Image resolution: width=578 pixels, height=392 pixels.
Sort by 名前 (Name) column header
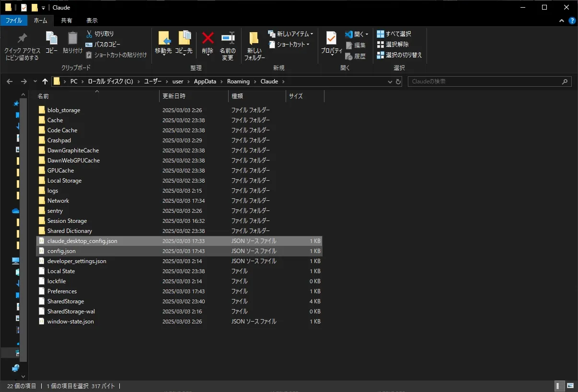(x=97, y=96)
